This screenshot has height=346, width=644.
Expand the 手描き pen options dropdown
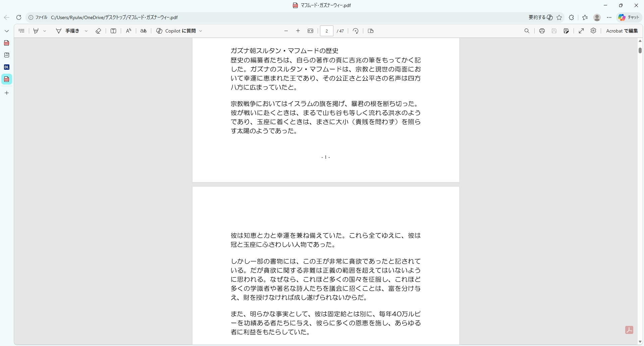point(86,31)
